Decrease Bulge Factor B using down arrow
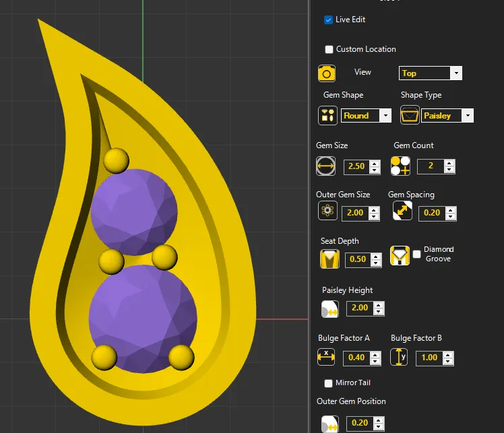The width and height of the screenshot is (504, 433). click(448, 362)
